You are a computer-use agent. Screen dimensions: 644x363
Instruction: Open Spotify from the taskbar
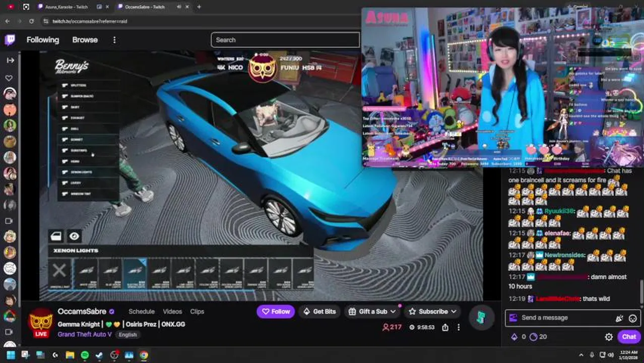coord(85,355)
